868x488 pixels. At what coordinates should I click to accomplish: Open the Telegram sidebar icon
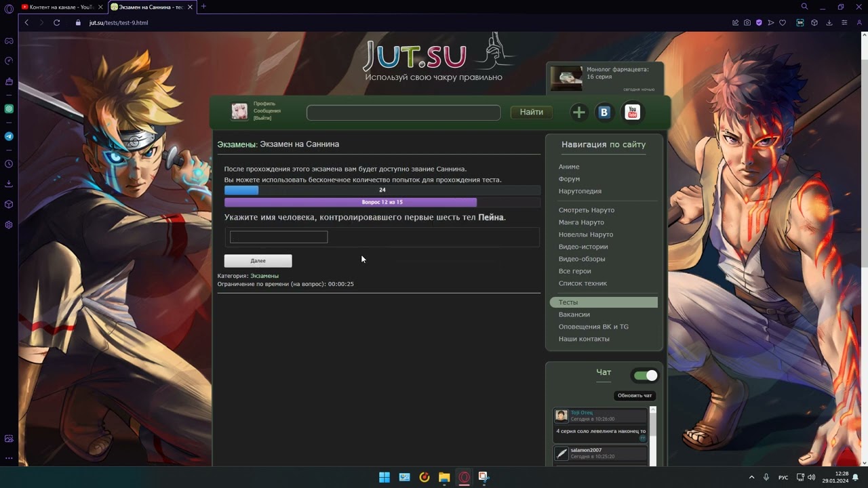pos(9,136)
